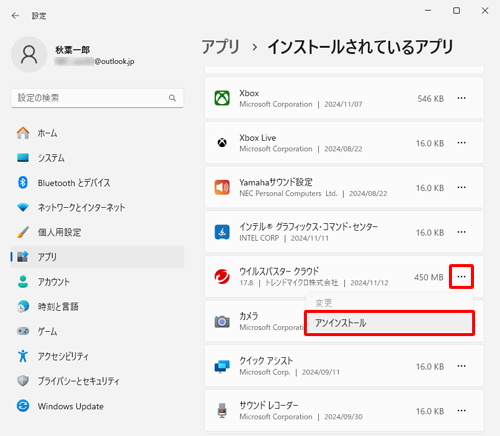Click the Xbox Live app icon
The width and height of the screenshot is (500, 436).
pos(222,143)
